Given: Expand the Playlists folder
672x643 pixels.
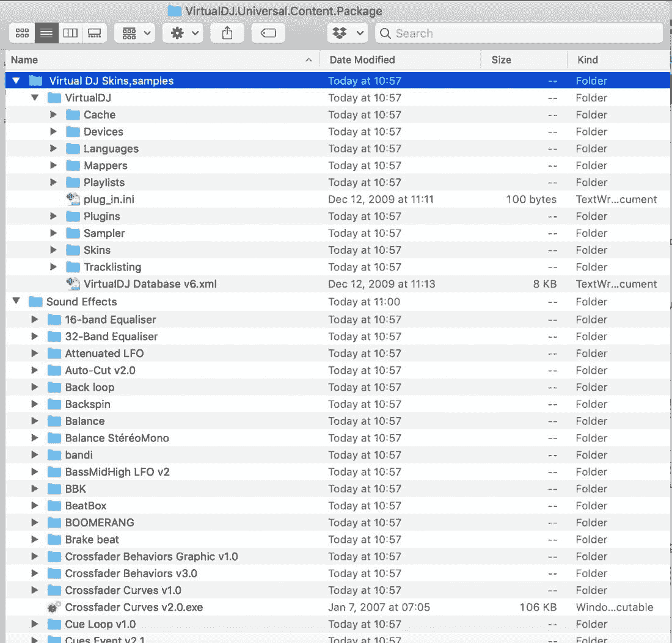Looking at the screenshot, I should [53, 182].
